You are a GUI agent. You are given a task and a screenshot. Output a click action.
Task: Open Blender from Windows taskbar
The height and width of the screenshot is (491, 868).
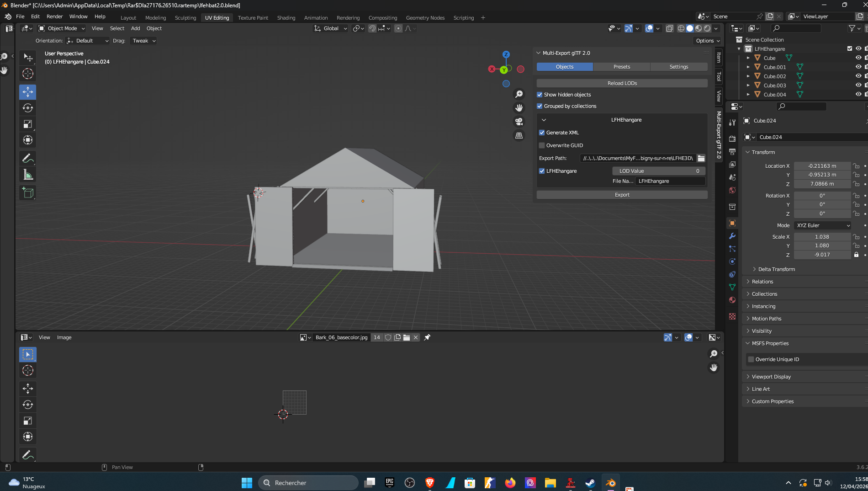[610, 483]
